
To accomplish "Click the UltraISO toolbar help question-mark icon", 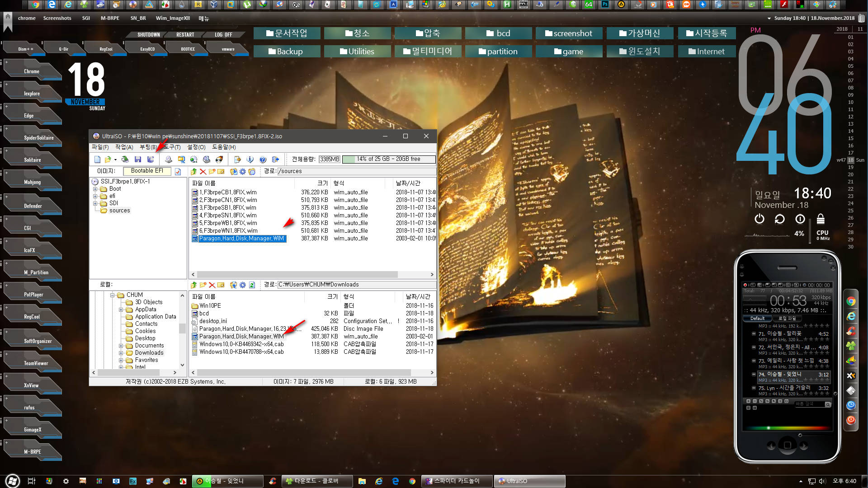I will click(263, 159).
